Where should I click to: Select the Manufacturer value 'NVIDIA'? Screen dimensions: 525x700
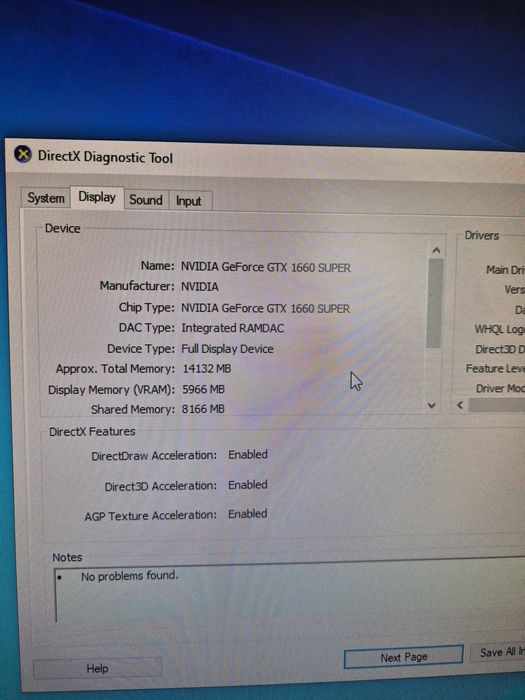click(200, 287)
